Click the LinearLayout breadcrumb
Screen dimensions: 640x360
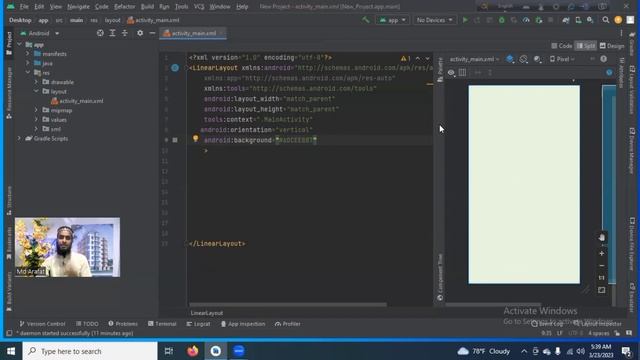click(x=207, y=313)
